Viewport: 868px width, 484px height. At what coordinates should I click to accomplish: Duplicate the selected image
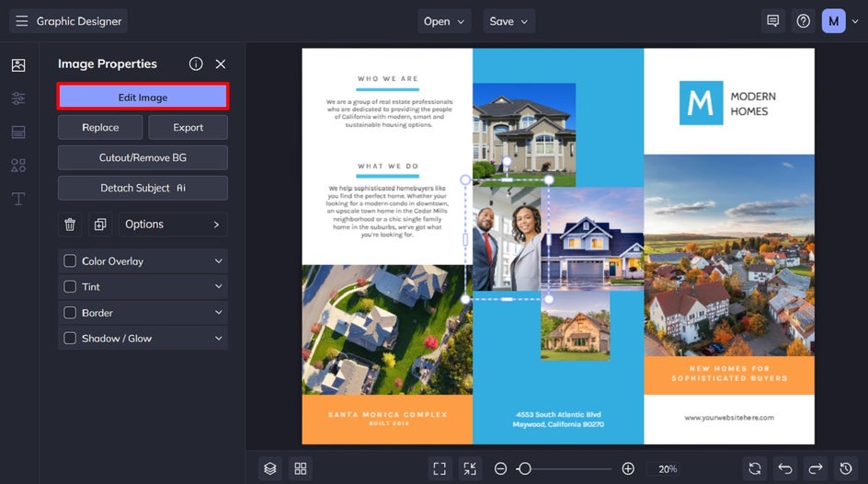point(100,225)
